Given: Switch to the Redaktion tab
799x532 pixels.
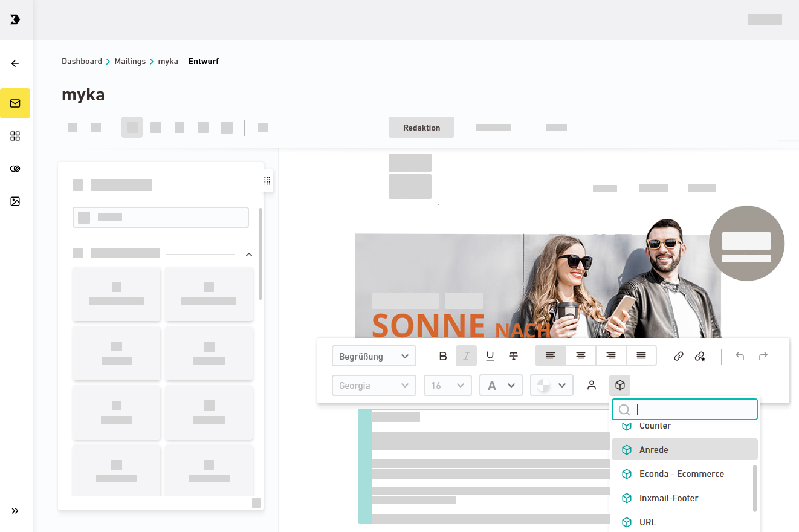Looking at the screenshot, I should pos(421,128).
